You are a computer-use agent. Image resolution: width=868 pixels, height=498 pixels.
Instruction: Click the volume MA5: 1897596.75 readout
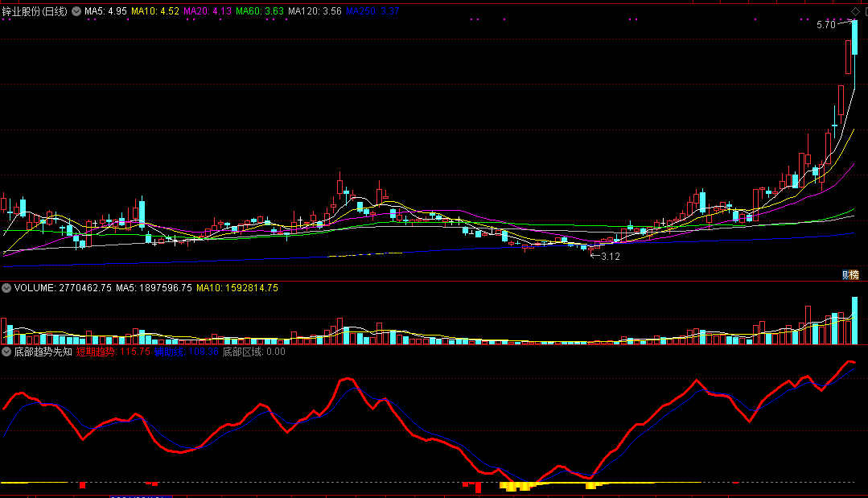click(154, 288)
